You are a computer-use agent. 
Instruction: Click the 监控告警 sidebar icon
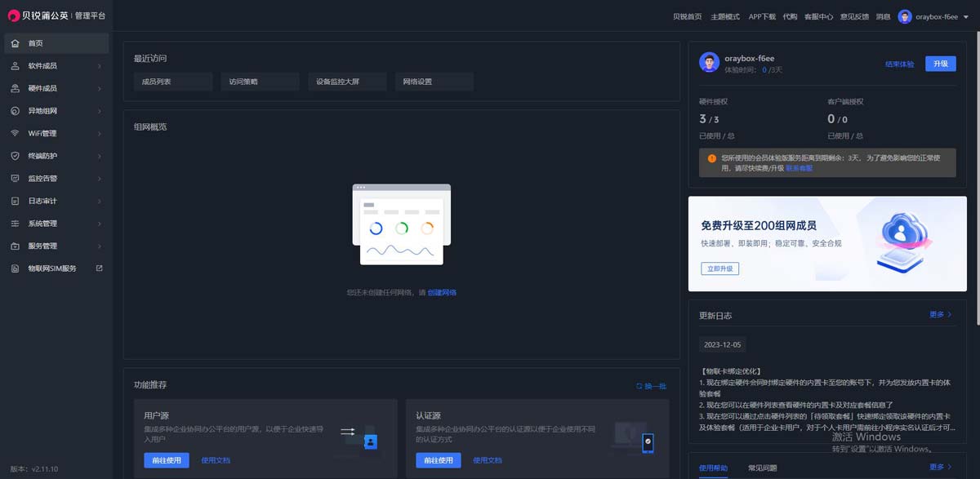(x=13, y=178)
